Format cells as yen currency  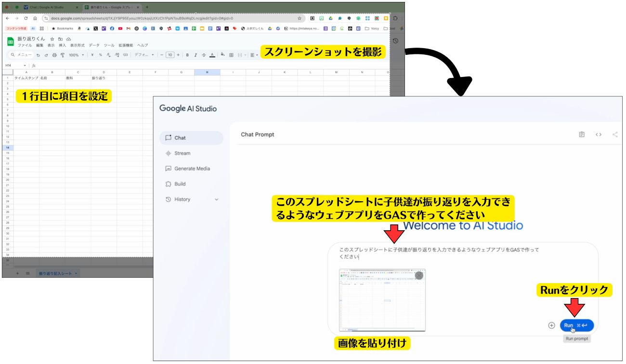click(92, 55)
